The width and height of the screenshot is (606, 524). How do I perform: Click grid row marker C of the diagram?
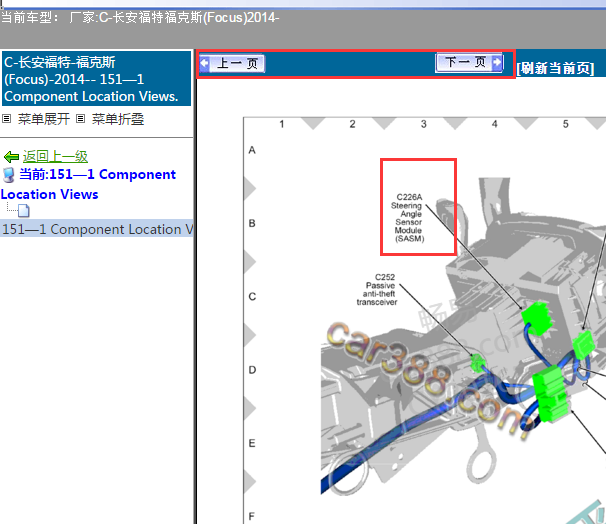[x=252, y=296]
